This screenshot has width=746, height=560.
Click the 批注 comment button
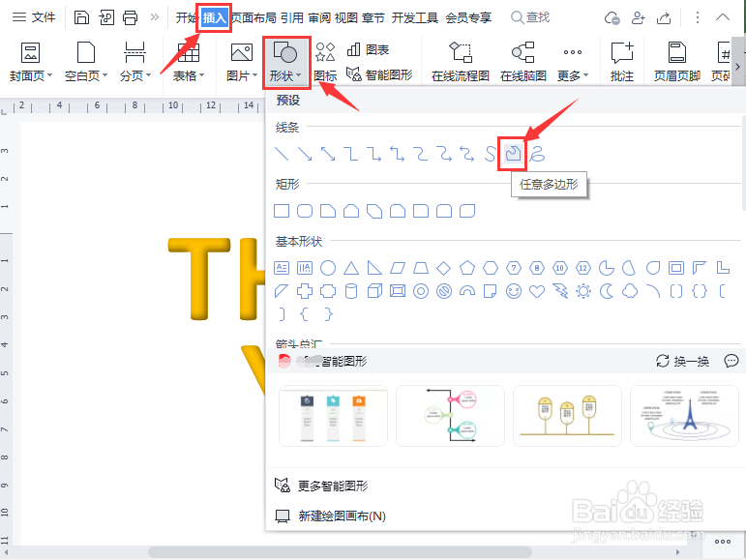622,62
